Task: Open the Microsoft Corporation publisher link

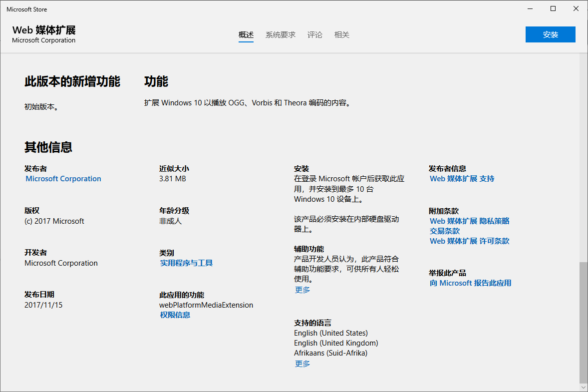Action: 63,179
